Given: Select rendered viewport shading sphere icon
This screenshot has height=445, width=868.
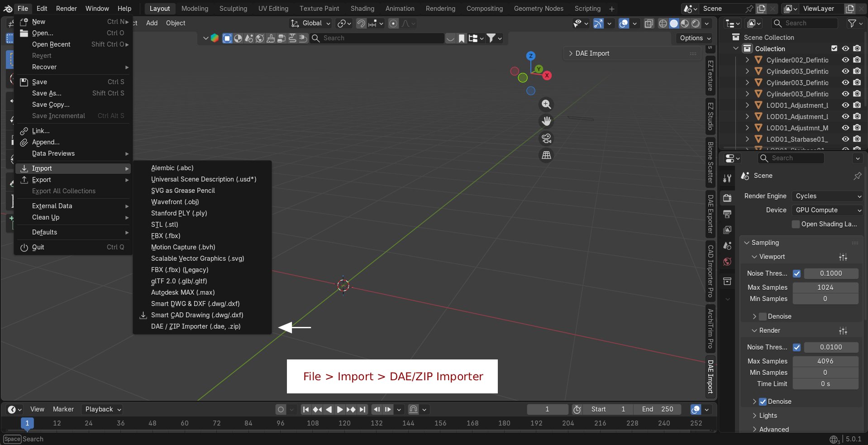Looking at the screenshot, I should tap(696, 24).
